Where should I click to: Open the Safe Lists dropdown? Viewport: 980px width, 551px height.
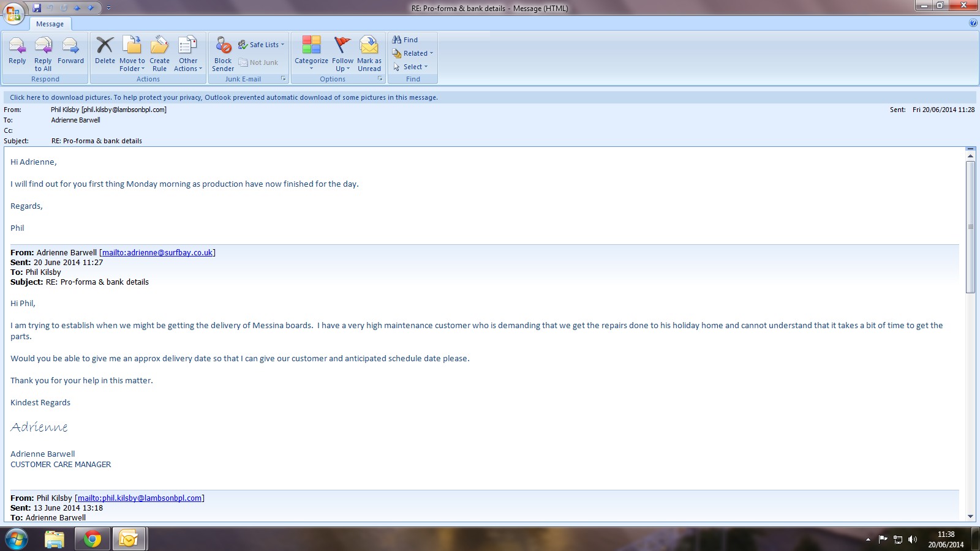[262, 45]
